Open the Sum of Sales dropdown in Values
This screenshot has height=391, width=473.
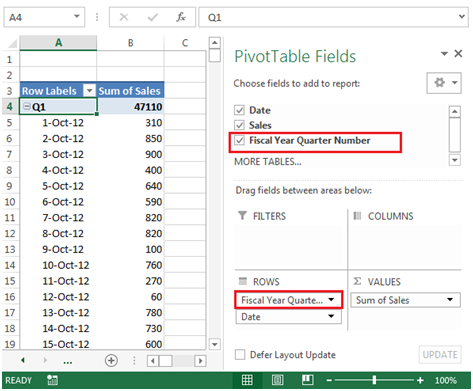pyautogui.click(x=450, y=300)
